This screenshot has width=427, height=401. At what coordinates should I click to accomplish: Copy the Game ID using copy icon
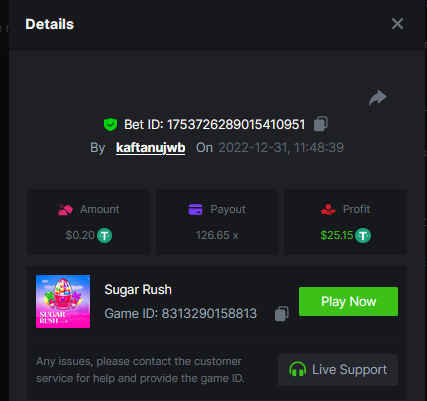[x=282, y=314]
